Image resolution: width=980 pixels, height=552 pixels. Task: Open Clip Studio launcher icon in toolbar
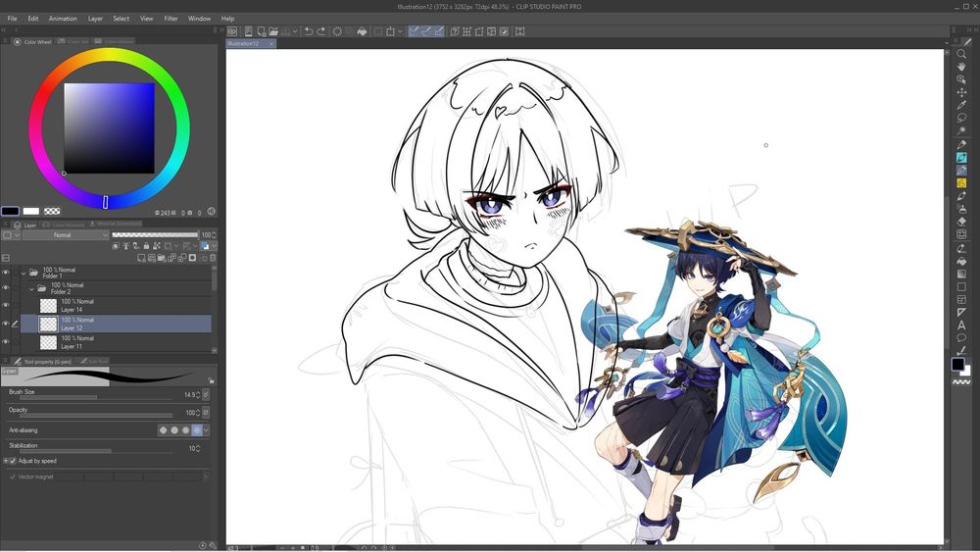click(x=232, y=31)
